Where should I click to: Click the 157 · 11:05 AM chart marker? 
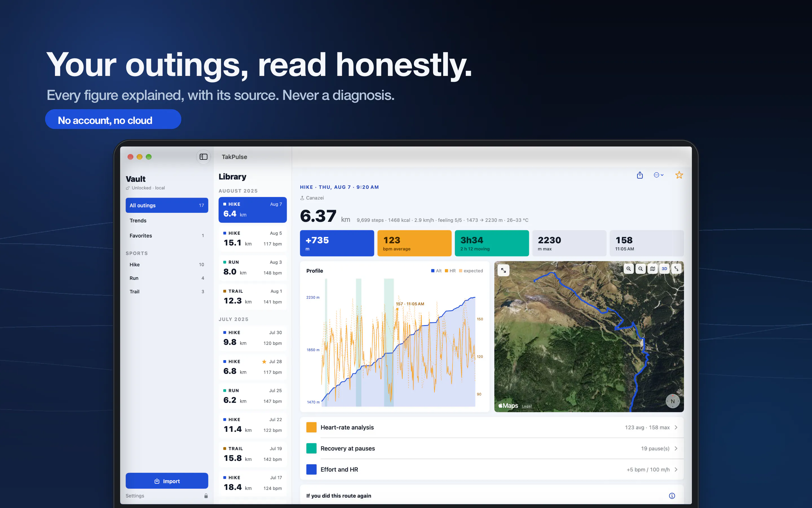pos(410,304)
